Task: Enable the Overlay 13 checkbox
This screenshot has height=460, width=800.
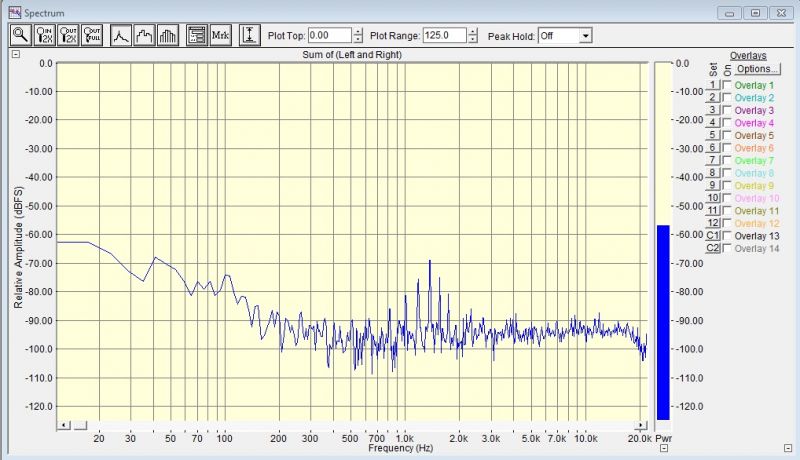Action: [x=727, y=235]
